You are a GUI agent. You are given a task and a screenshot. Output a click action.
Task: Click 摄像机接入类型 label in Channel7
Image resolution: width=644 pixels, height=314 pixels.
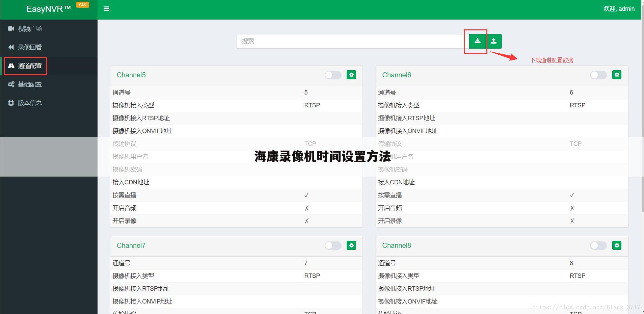click(133, 276)
